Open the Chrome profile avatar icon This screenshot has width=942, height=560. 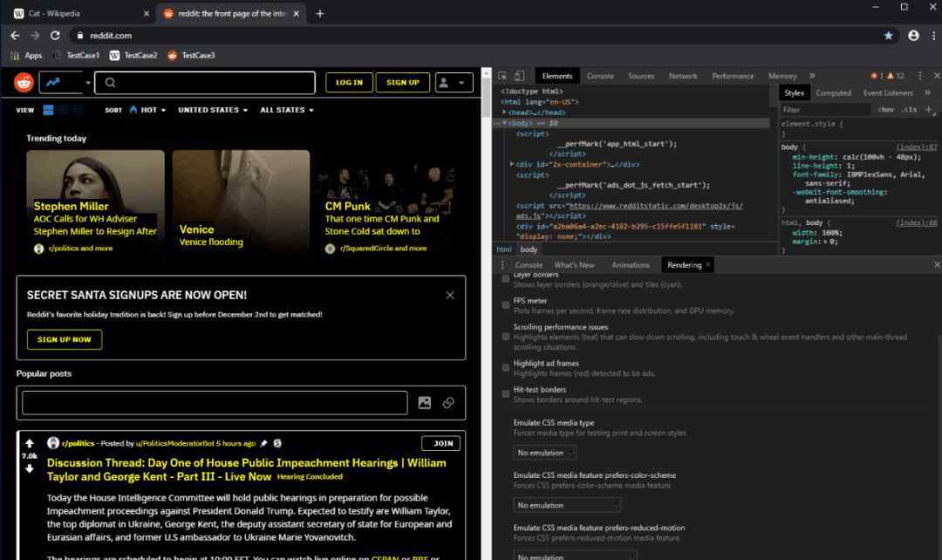[913, 36]
